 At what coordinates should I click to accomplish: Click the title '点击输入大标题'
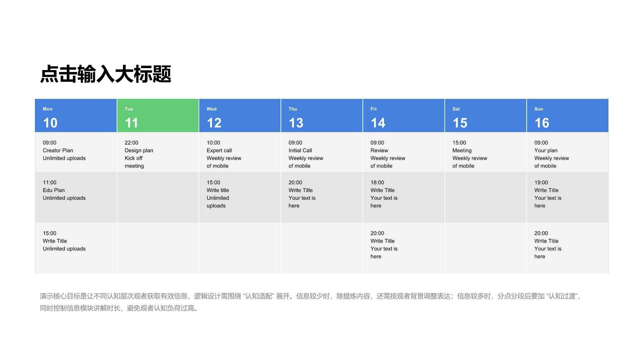[106, 73]
